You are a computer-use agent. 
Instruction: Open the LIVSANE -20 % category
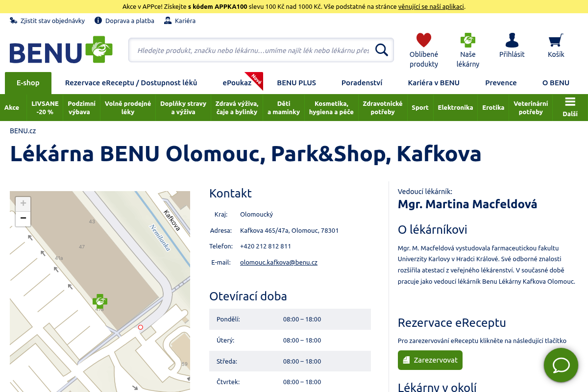click(x=45, y=107)
